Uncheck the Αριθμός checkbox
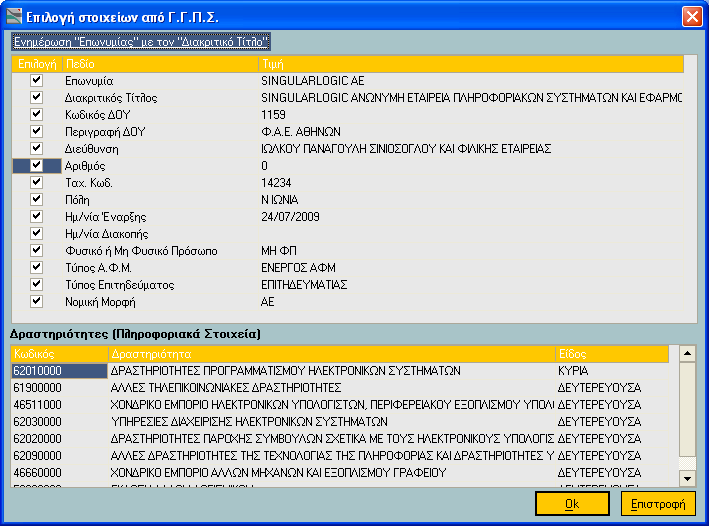Image resolution: width=709 pixels, height=526 pixels. point(37,166)
